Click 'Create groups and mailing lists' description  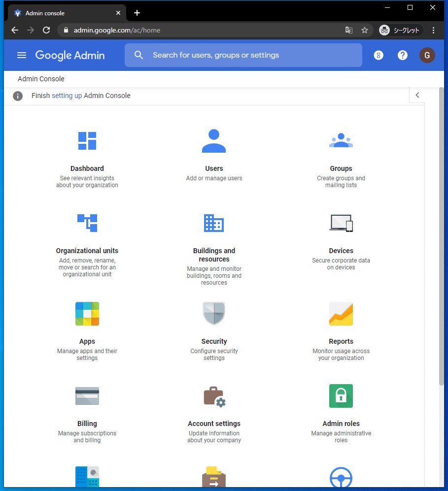(341, 182)
